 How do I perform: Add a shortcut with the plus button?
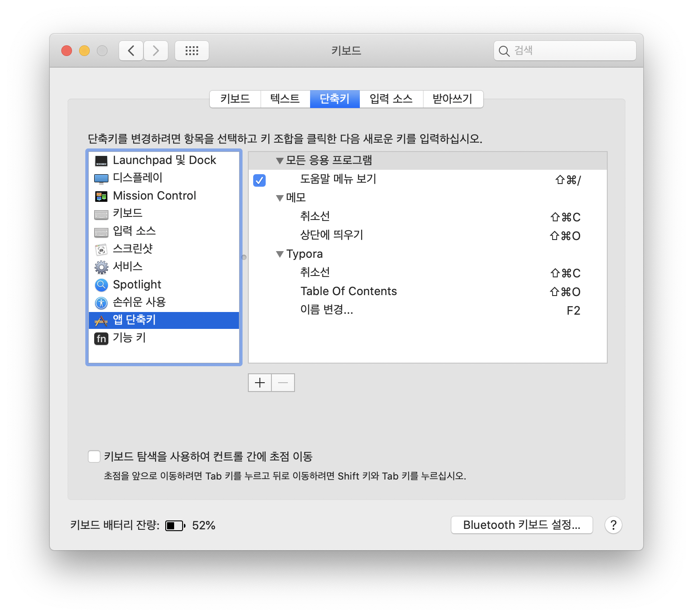click(260, 383)
